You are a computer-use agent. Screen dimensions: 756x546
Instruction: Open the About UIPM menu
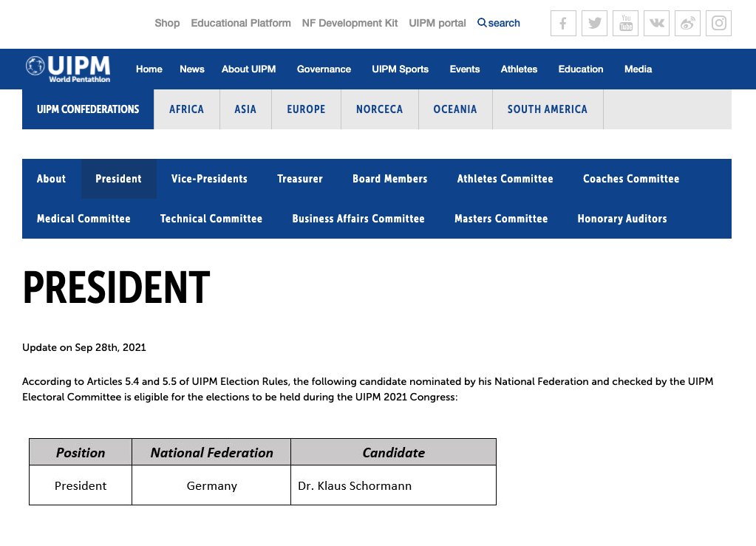[x=249, y=69]
